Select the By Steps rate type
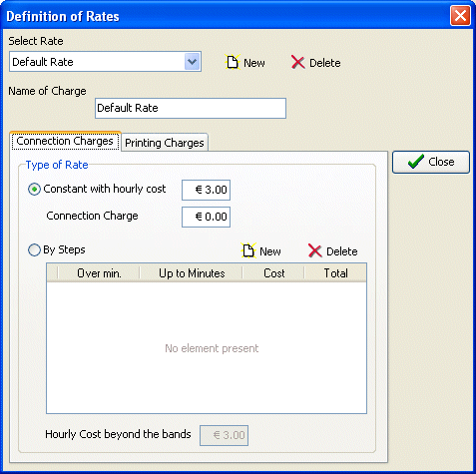 34,250
